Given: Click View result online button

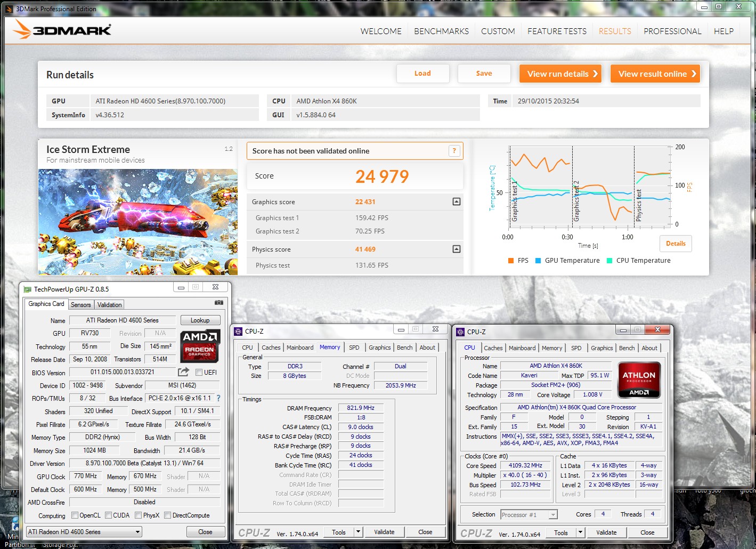Looking at the screenshot, I should pyautogui.click(x=655, y=74).
